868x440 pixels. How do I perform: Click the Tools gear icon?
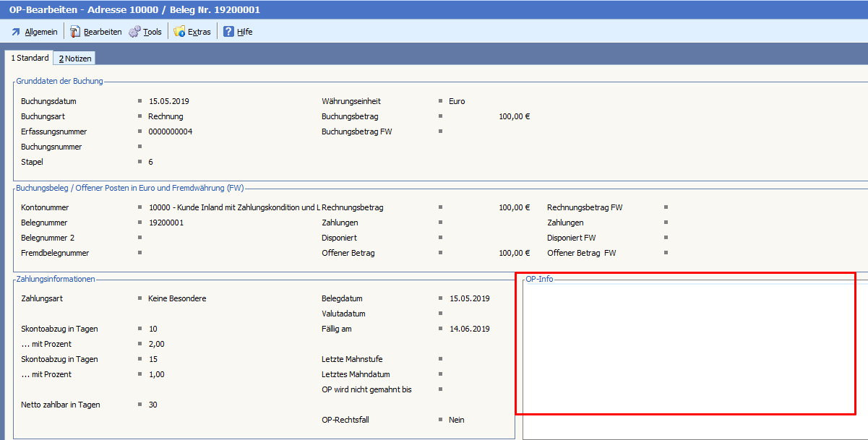[x=134, y=32]
